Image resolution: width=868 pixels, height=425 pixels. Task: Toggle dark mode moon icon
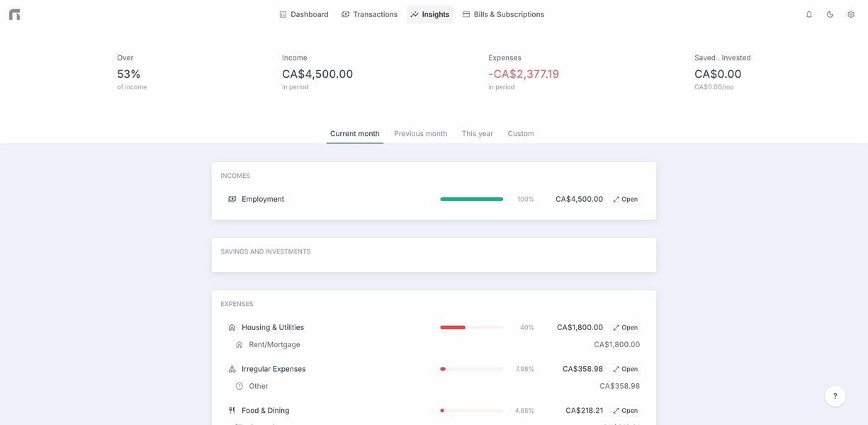tap(830, 14)
